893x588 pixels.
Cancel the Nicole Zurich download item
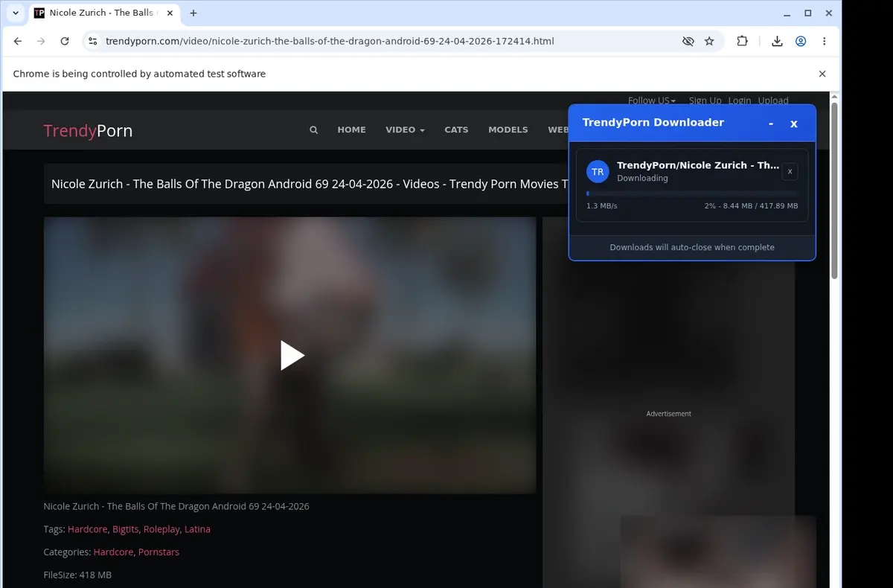point(790,171)
